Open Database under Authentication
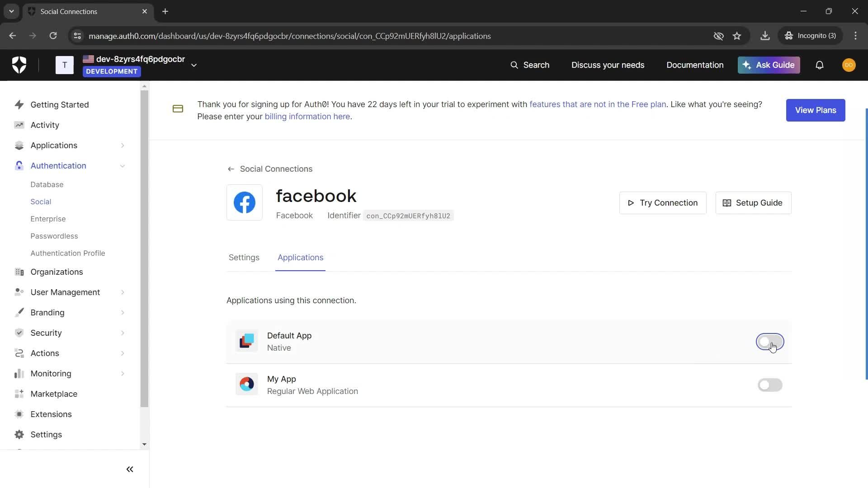The height and width of the screenshot is (488, 868). pos(47,184)
